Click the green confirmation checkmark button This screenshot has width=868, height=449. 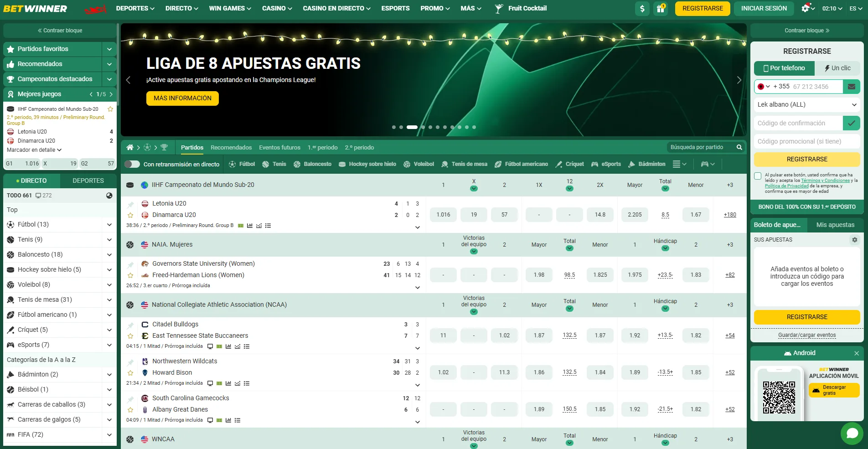[851, 123]
